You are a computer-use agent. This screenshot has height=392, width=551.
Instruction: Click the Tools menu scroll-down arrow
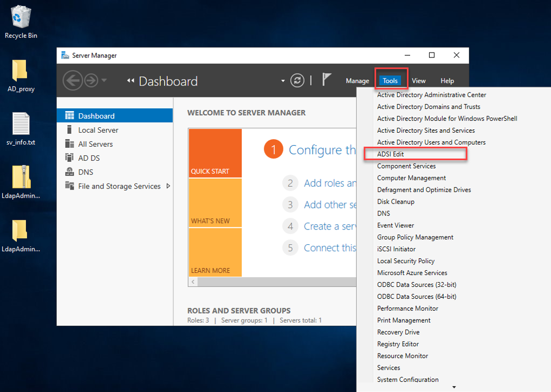[x=454, y=387]
